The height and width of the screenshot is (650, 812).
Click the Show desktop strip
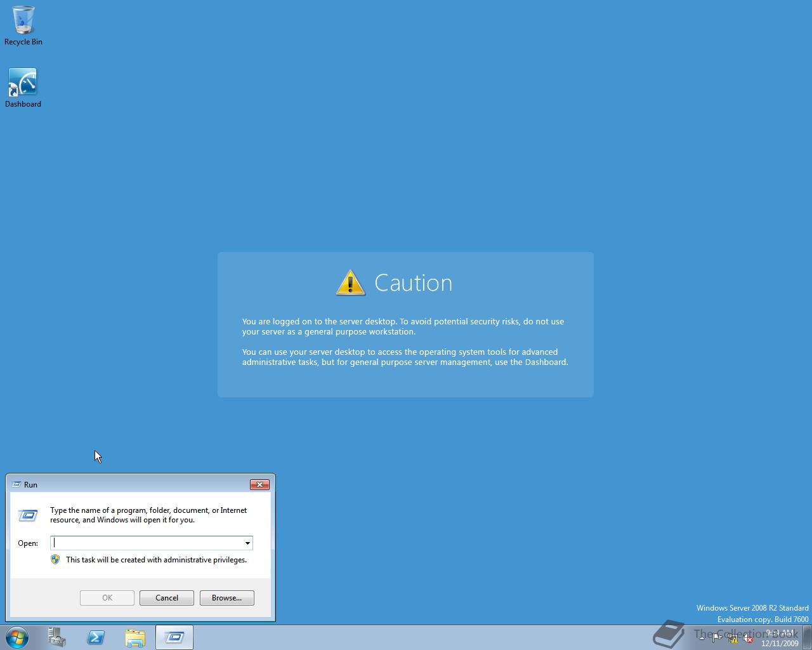tap(808, 637)
